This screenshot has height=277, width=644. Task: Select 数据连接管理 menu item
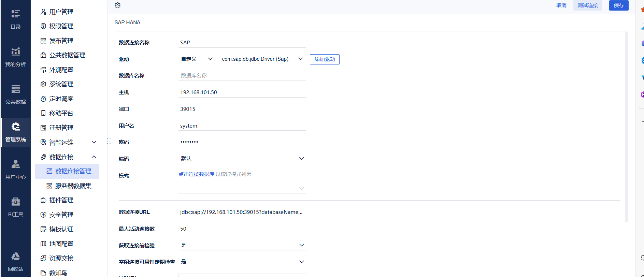pyautogui.click(x=67, y=171)
